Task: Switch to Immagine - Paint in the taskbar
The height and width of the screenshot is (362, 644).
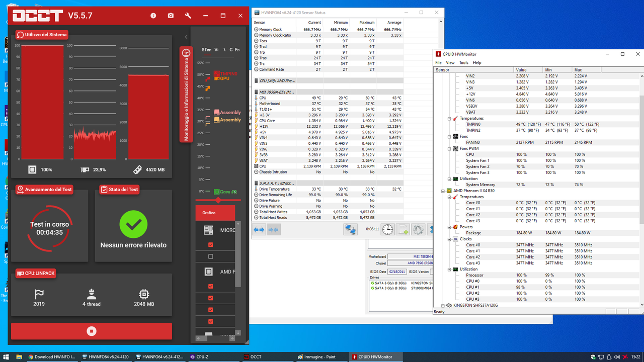Action: pos(323,356)
